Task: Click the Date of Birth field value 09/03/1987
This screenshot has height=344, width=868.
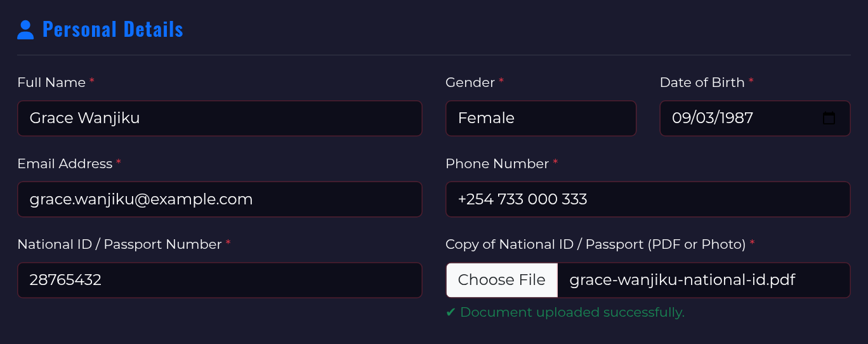Action: point(713,118)
